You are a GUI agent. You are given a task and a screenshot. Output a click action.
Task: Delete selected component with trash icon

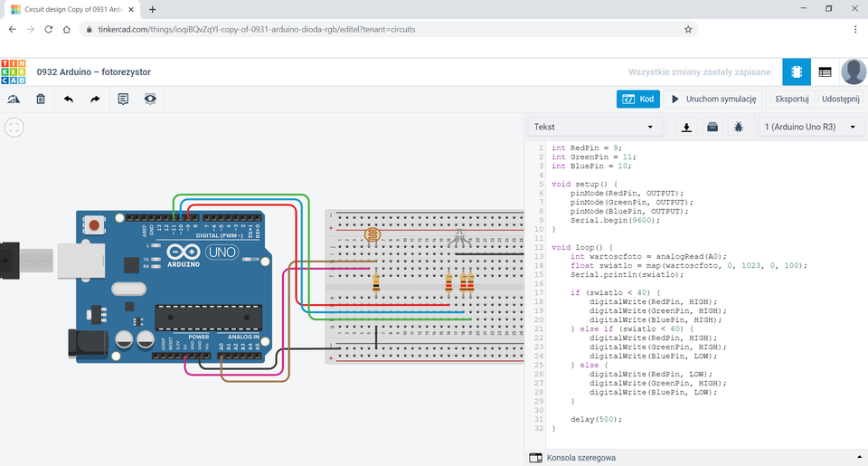[x=41, y=100]
